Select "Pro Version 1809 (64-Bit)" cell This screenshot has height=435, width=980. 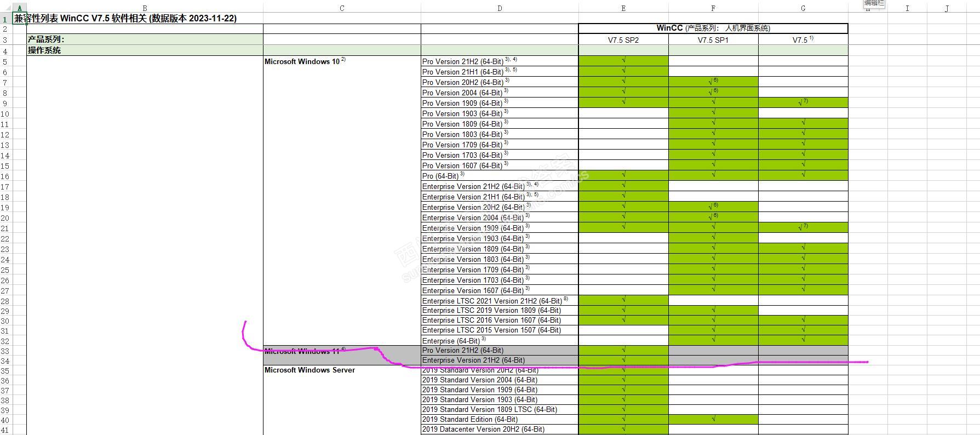[x=500, y=124]
